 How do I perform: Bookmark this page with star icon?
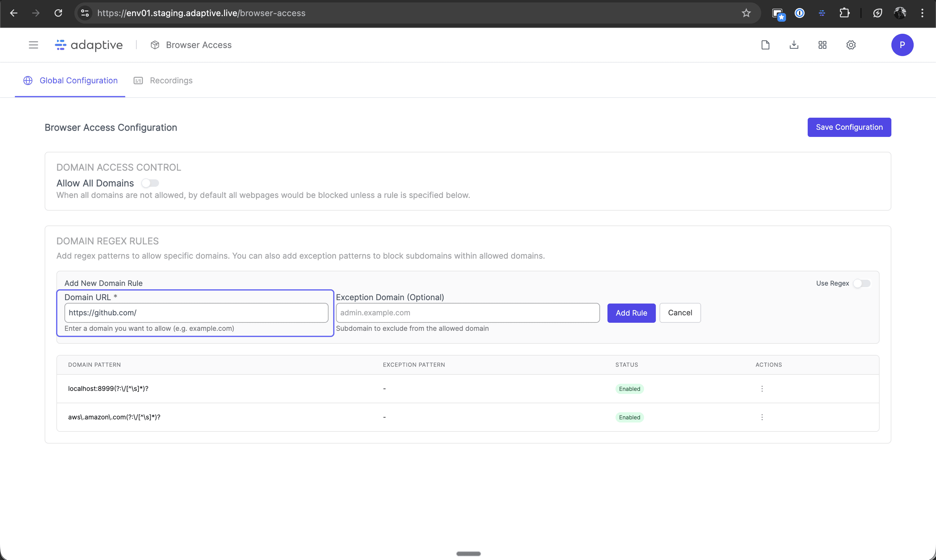point(746,13)
